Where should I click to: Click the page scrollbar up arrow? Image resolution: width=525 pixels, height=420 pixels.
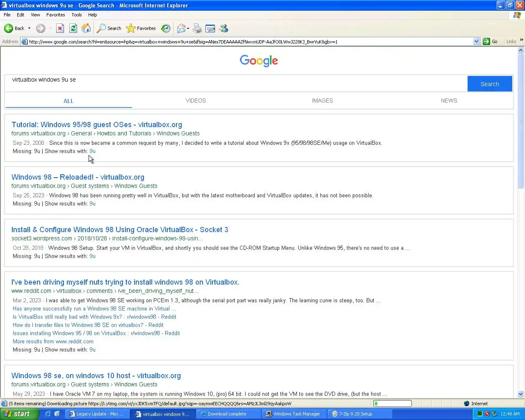(x=521, y=50)
